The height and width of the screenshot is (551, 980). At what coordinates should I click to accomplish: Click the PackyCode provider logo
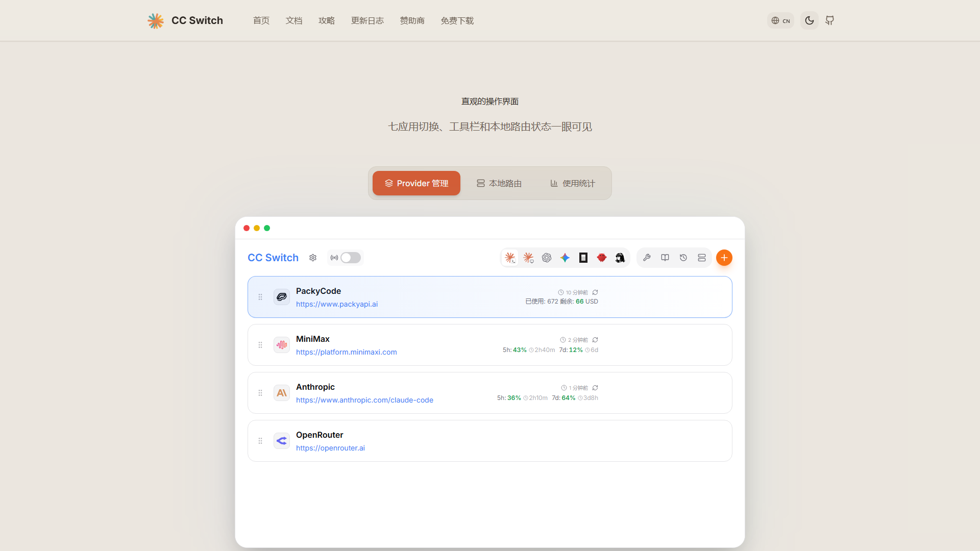click(282, 297)
